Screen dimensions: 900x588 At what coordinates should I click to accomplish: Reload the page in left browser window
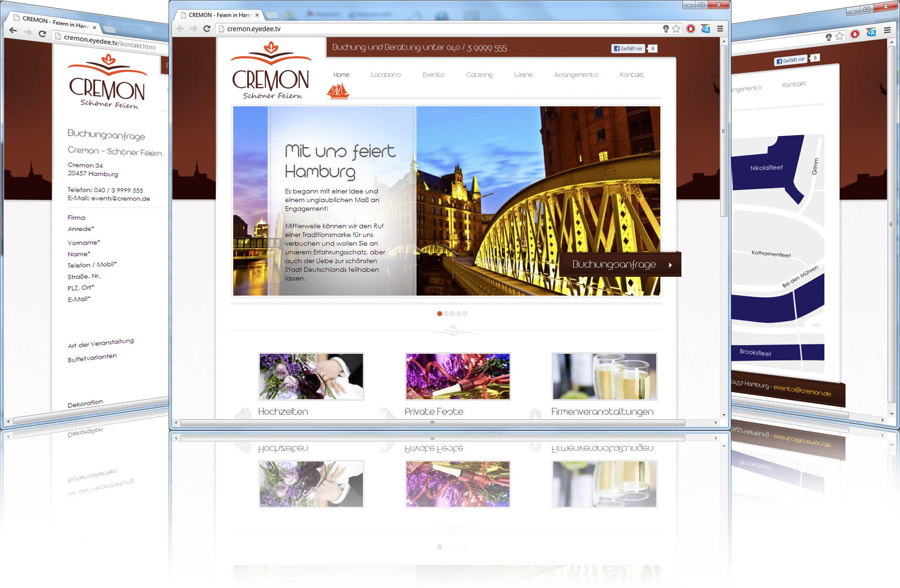(42, 33)
